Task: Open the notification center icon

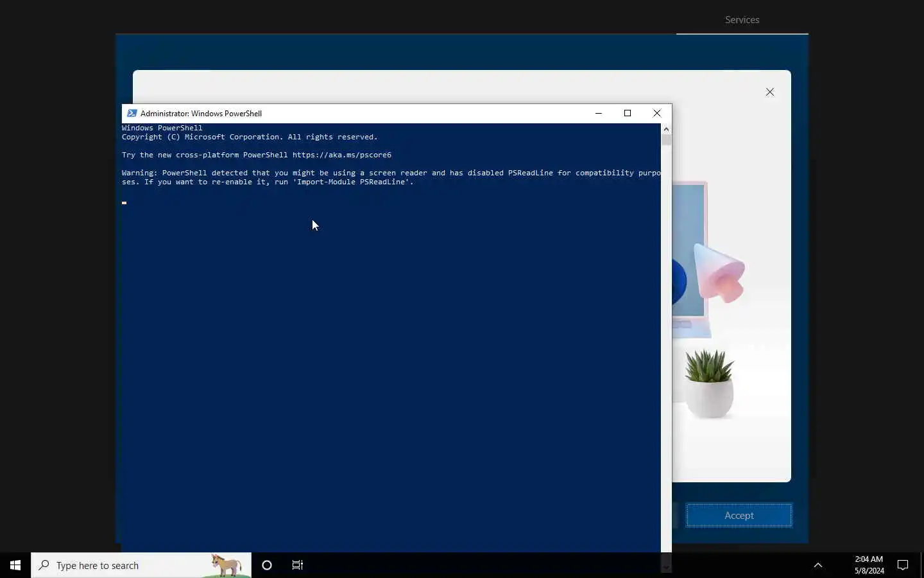Action: pyautogui.click(x=903, y=565)
